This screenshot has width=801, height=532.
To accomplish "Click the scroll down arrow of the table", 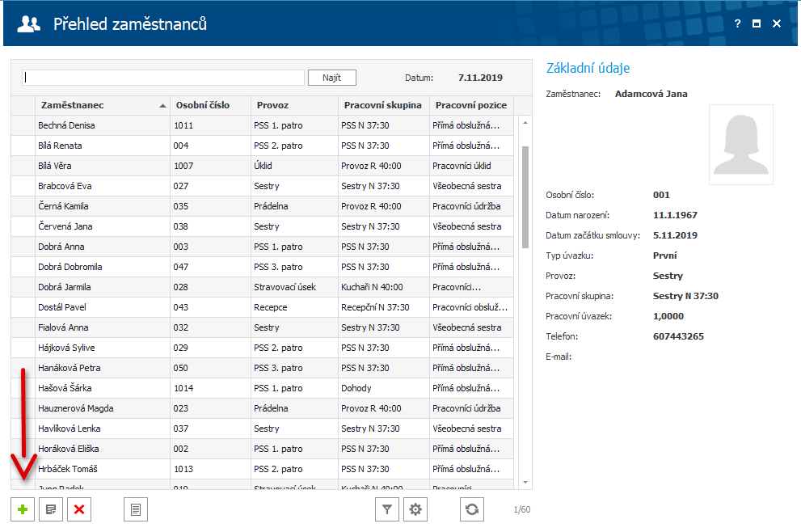I will (x=525, y=483).
